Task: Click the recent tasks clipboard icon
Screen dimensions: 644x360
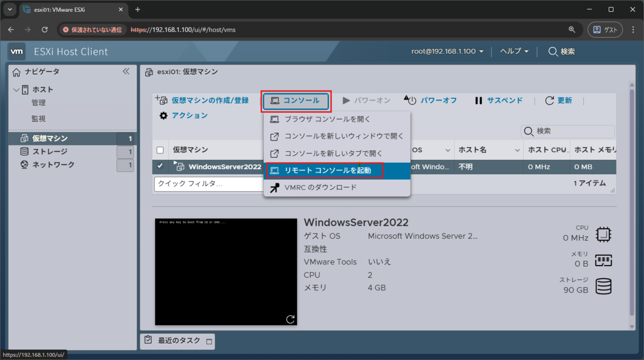Action: click(149, 340)
